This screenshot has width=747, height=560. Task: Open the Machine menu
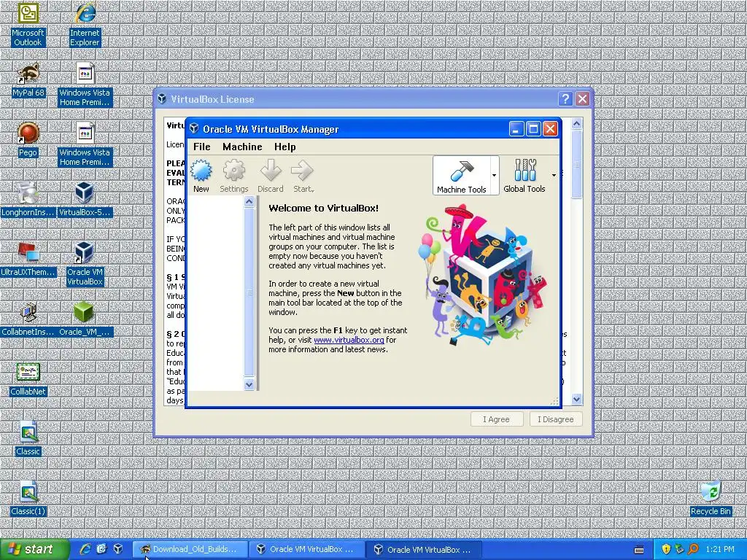tap(242, 147)
